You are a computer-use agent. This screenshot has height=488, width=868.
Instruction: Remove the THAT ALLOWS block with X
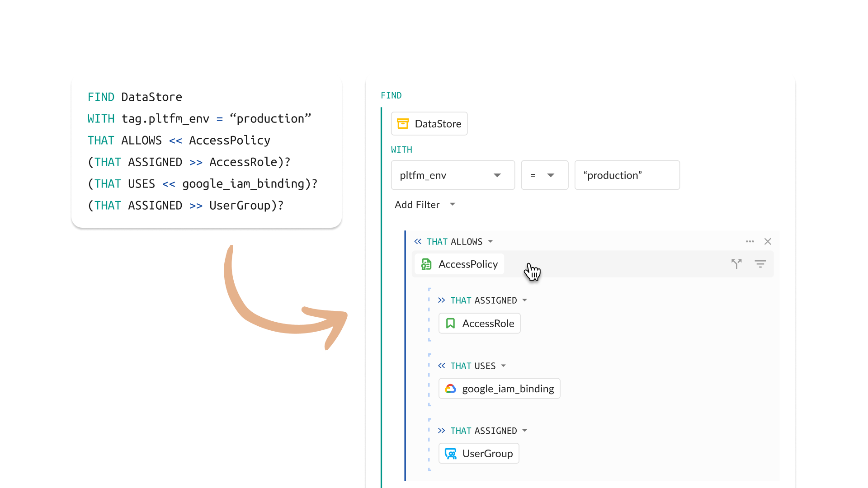768,242
